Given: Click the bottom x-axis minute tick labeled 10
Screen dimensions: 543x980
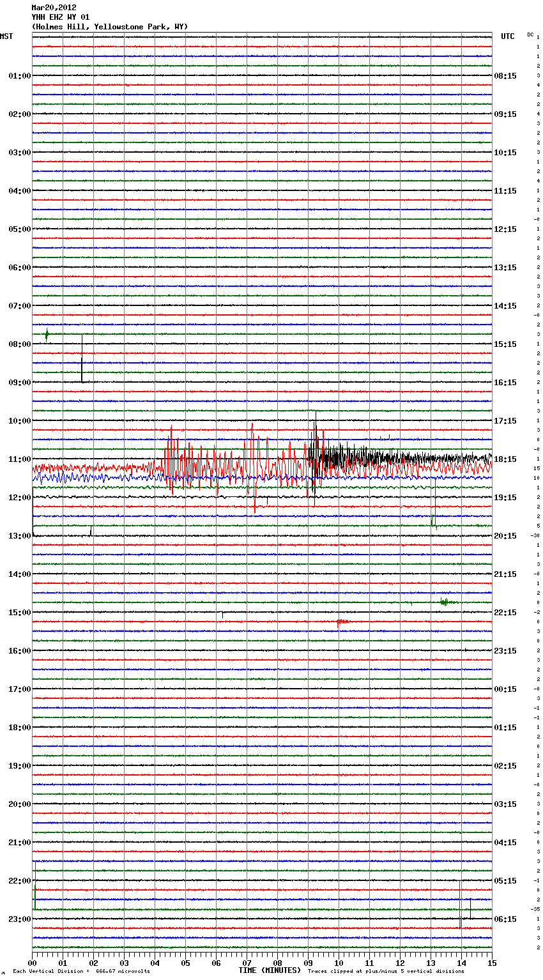Looking at the screenshot, I should coord(339,963).
